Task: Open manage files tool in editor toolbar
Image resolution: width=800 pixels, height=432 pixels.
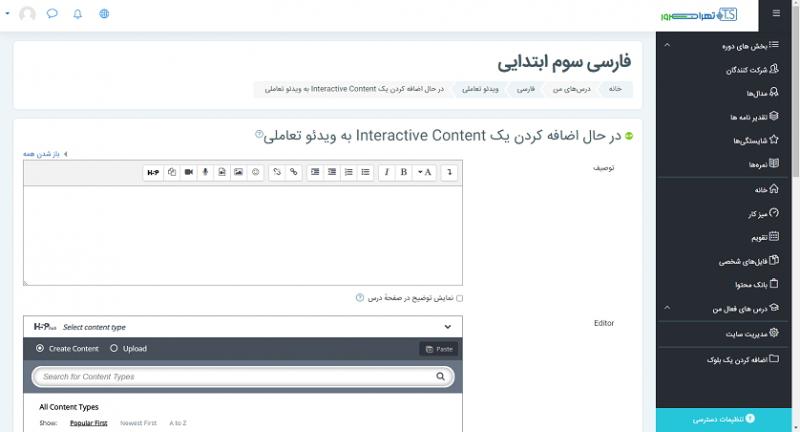Action: pos(172,172)
